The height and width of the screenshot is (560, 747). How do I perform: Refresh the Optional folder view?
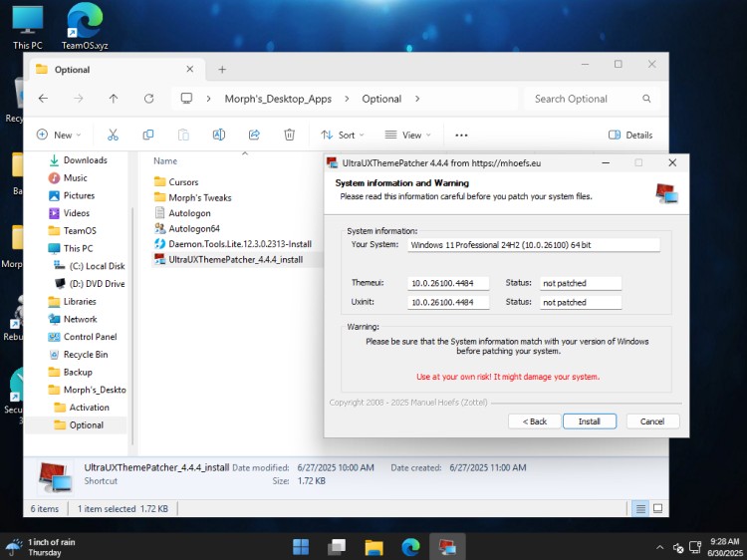click(x=148, y=99)
